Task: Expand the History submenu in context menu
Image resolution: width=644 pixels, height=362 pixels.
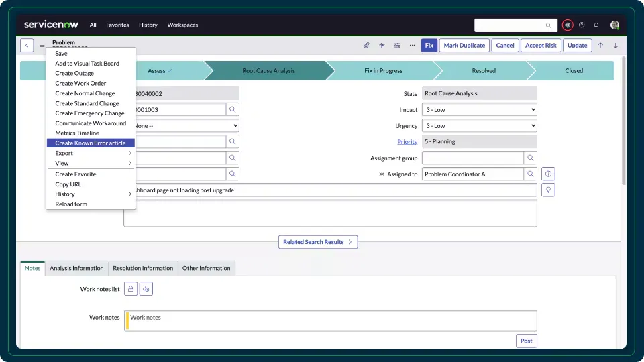Action: pos(91,194)
